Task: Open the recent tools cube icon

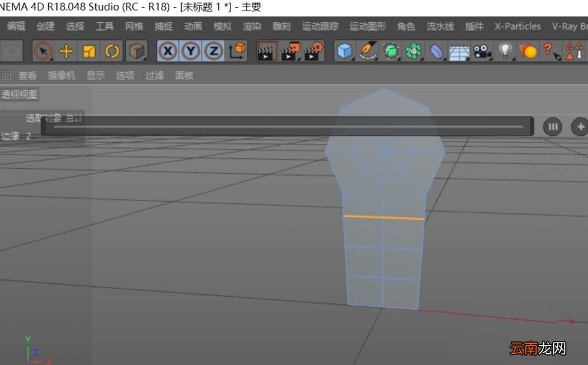Action: click(x=137, y=51)
